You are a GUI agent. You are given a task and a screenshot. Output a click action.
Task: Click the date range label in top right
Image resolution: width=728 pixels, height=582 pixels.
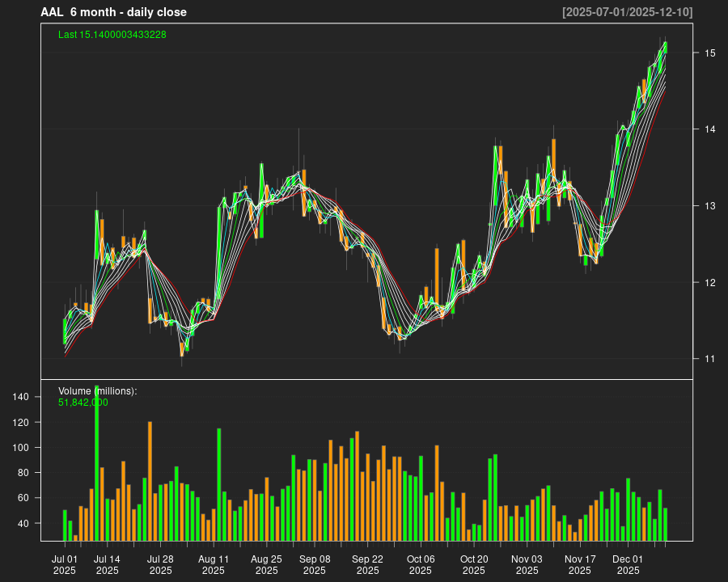click(627, 12)
